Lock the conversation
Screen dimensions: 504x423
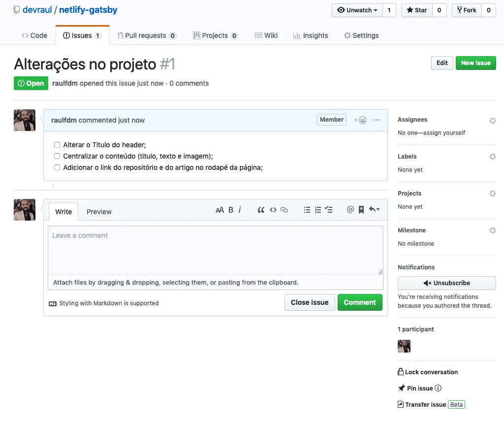[x=428, y=372]
